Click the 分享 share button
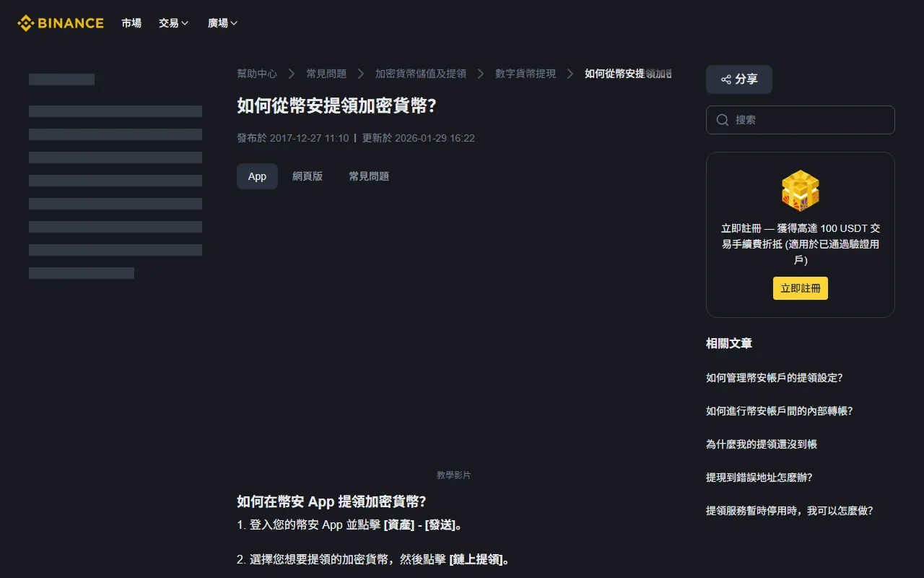 point(739,79)
